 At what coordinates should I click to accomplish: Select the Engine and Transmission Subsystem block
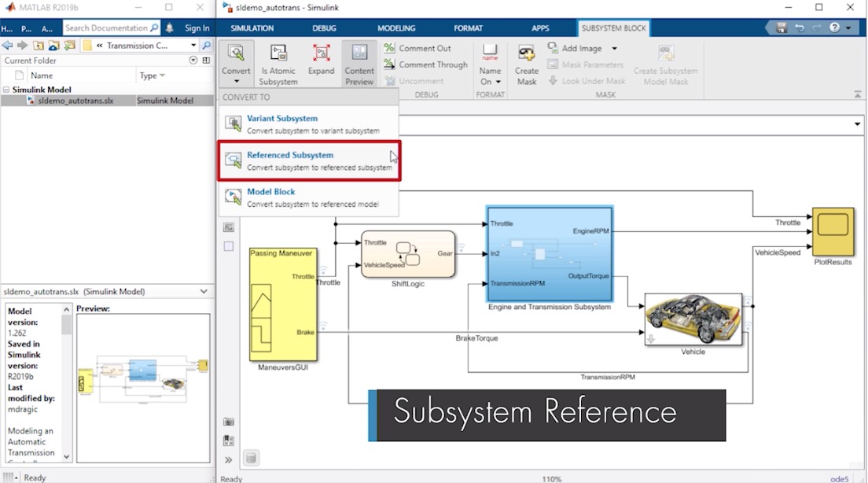(550, 253)
